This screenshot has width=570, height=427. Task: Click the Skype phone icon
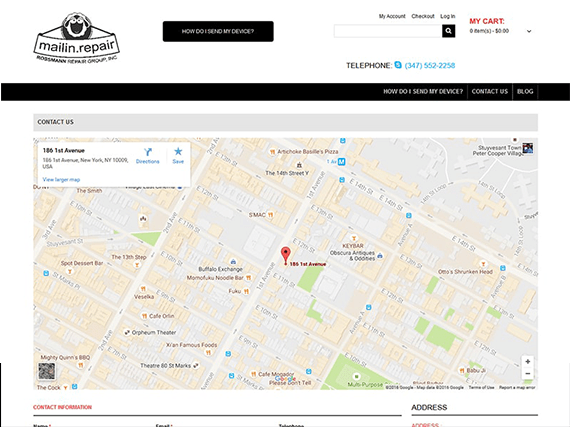click(x=398, y=65)
